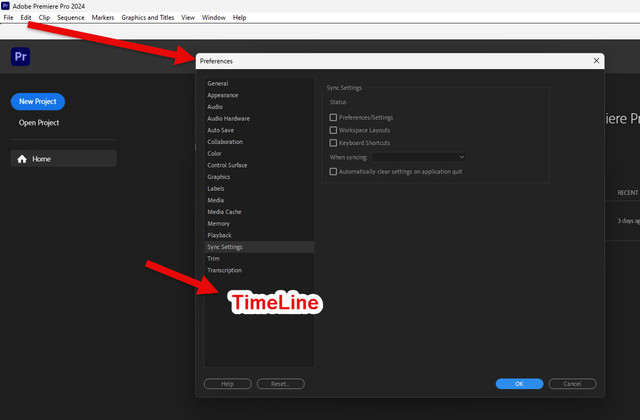Viewport: 640px width, 420px height.
Task: Click the New Project button
Action: pyautogui.click(x=38, y=101)
